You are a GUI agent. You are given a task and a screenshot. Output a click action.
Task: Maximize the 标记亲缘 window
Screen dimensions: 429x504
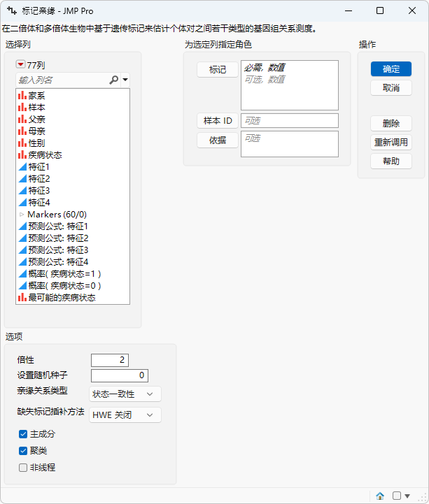tap(380, 11)
